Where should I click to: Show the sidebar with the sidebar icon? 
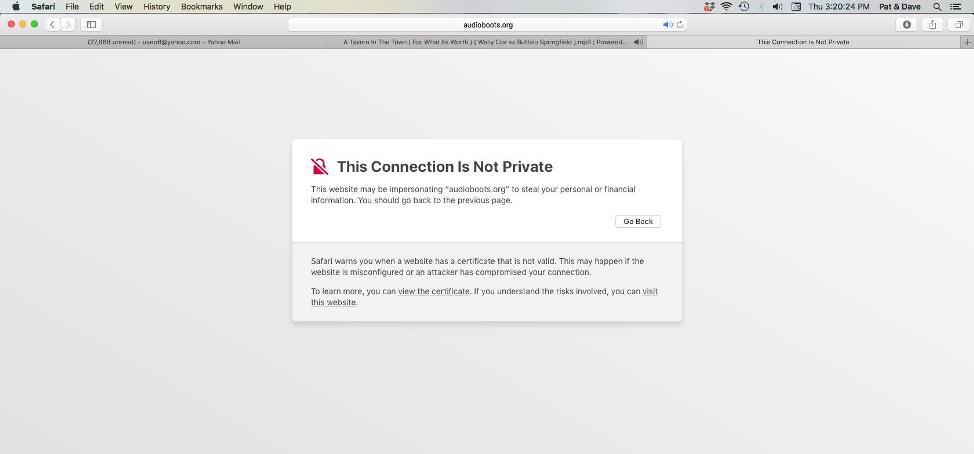[91, 24]
